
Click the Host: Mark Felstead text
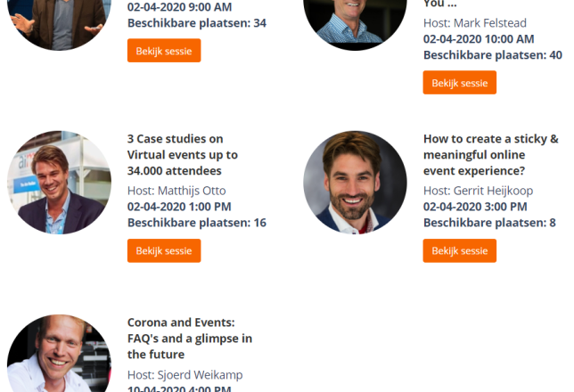tap(475, 23)
